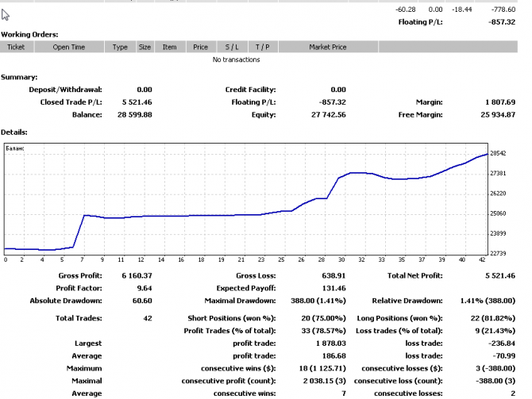This screenshot has height=399, width=532.
Task: Select the Summary heading
Action: point(19,77)
